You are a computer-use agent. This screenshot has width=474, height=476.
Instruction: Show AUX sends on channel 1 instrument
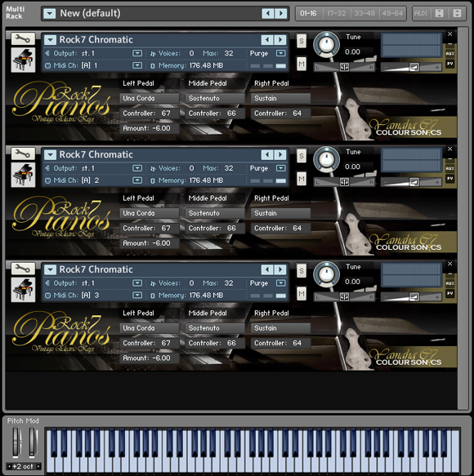[x=450, y=53]
